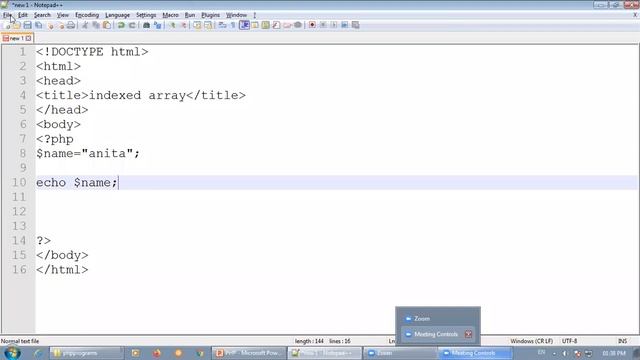Click the Cut scissors toolbar icon

[x=85, y=25]
